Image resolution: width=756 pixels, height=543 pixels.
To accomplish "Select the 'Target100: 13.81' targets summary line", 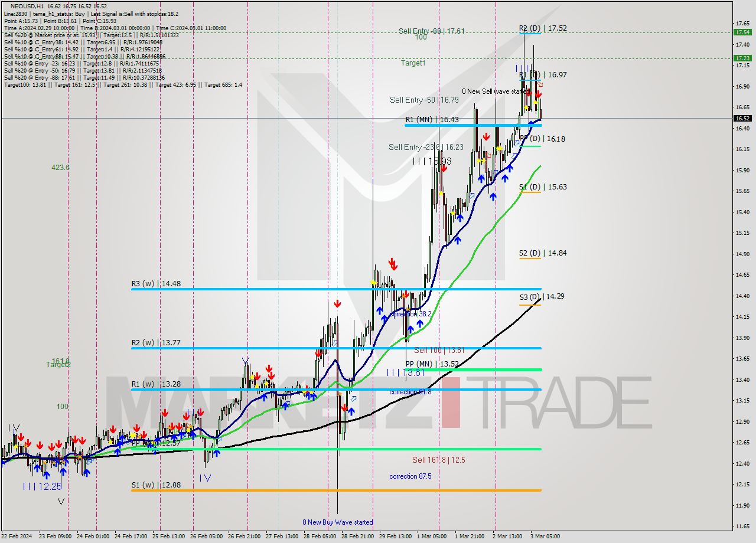I will [x=123, y=85].
